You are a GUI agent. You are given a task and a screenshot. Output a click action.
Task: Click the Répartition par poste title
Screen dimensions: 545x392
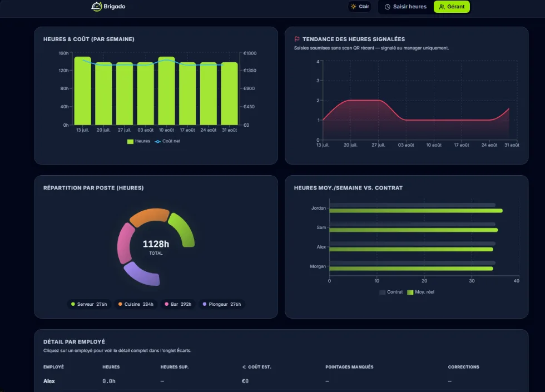(x=93, y=188)
